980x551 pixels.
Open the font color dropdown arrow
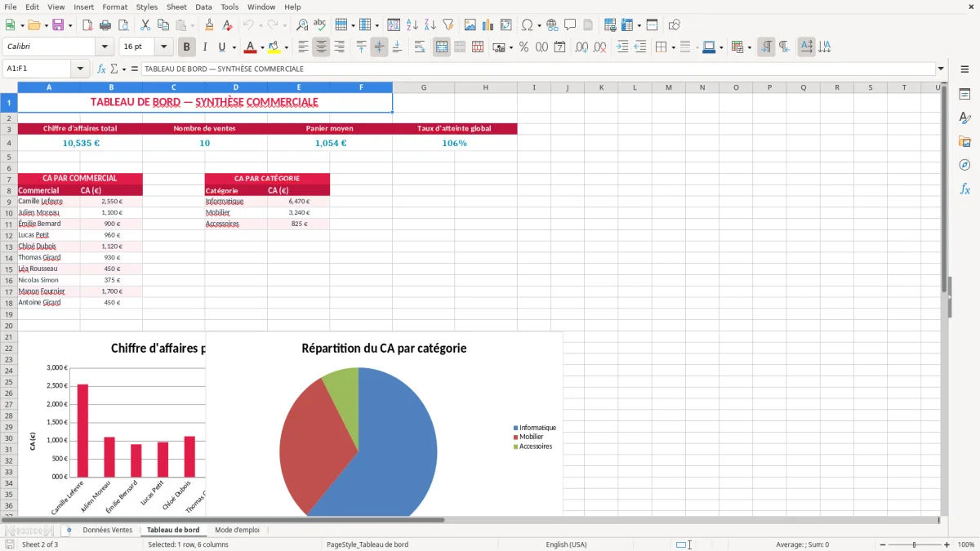point(262,47)
